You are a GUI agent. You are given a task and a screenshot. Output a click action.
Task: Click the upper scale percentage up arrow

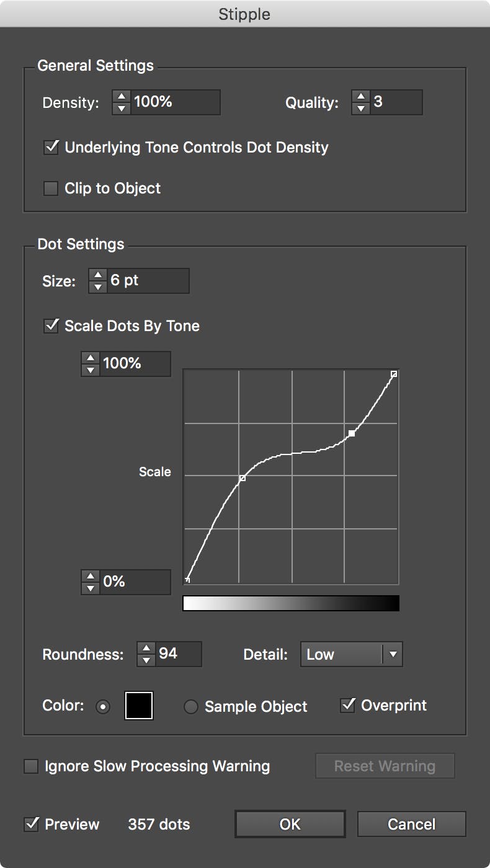90,359
